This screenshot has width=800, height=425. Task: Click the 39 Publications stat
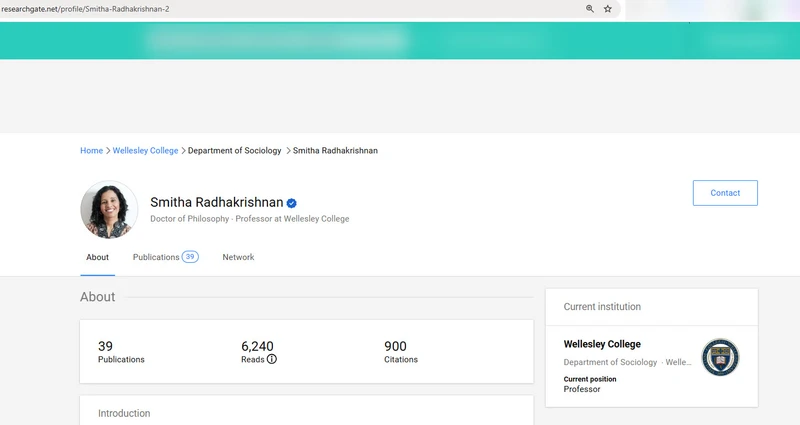point(121,352)
